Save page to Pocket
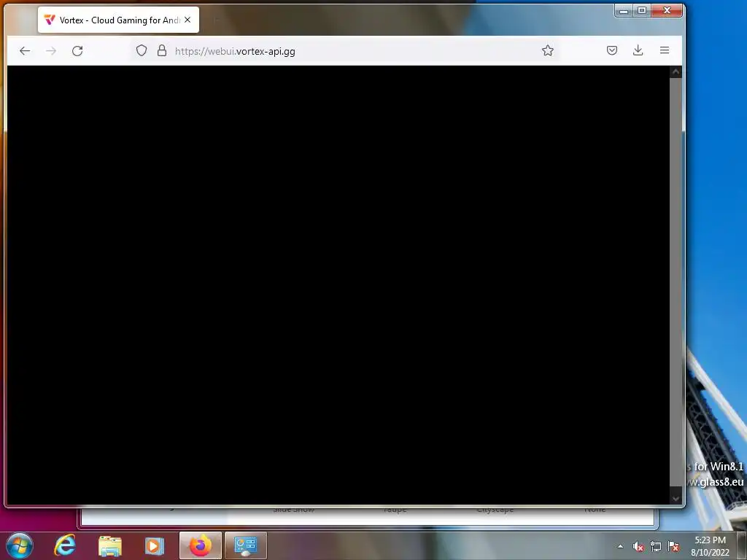 click(x=612, y=50)
